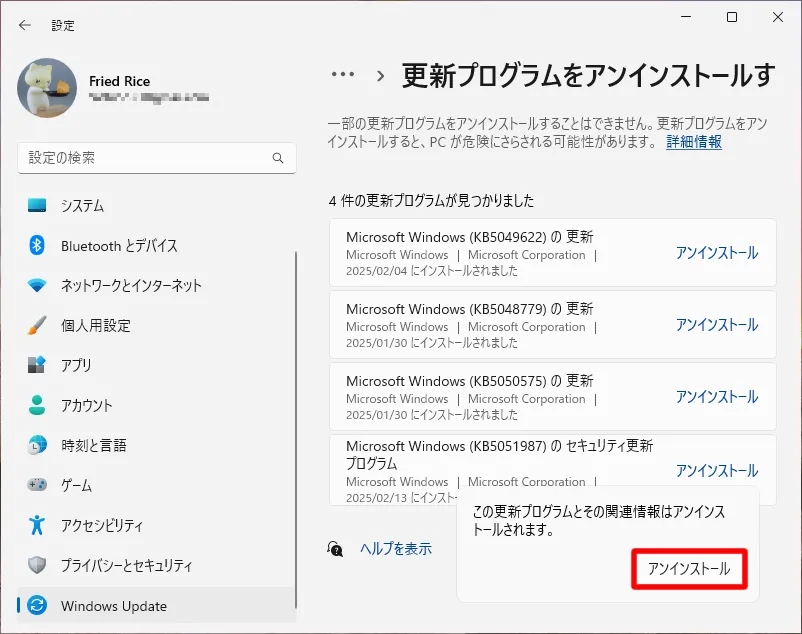Open the 詳細情報 link

[x=694, y=142]
